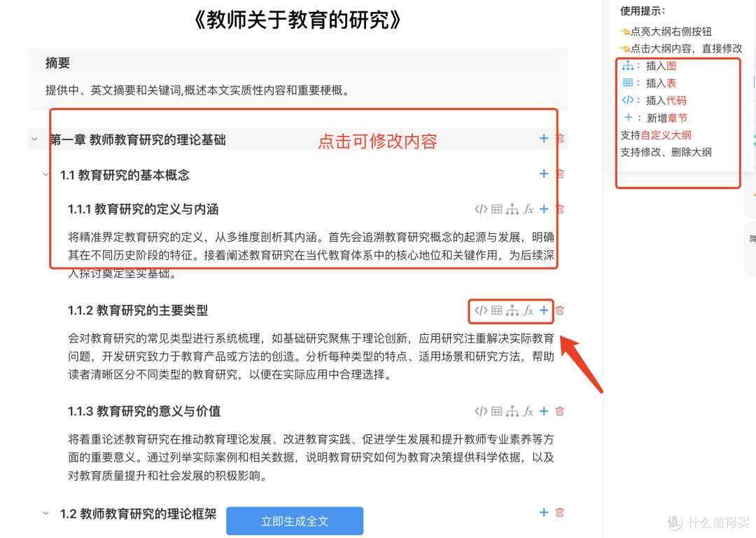
Task: Edit heading 1.1.1 教育研究的定义与内涵
Action: click(x=143, y=209)
